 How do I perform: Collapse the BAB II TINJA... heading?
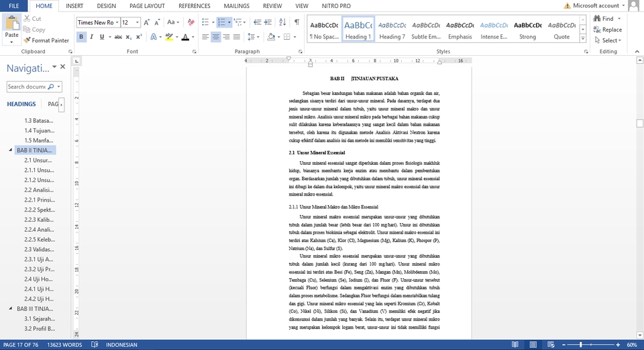point(11,150)
